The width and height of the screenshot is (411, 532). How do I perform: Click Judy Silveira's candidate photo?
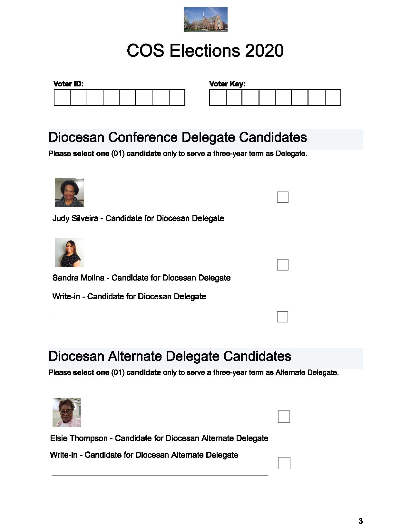[69, 192]
